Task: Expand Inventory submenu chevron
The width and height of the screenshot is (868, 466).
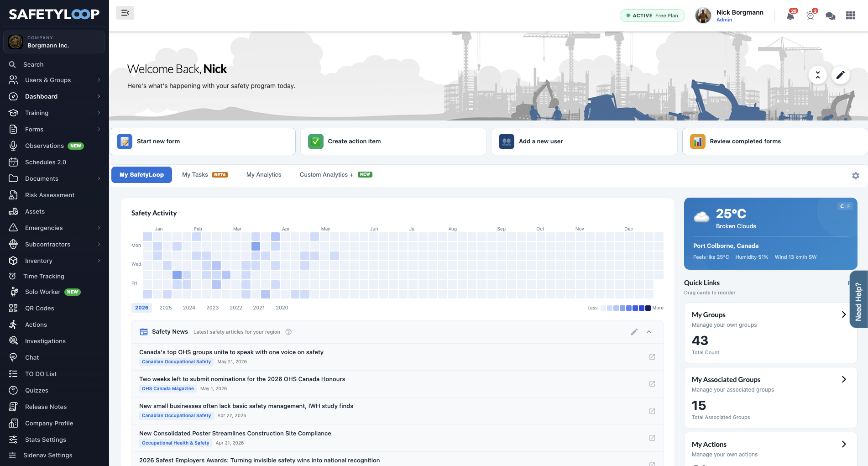Action: click(x=99, y=261)
